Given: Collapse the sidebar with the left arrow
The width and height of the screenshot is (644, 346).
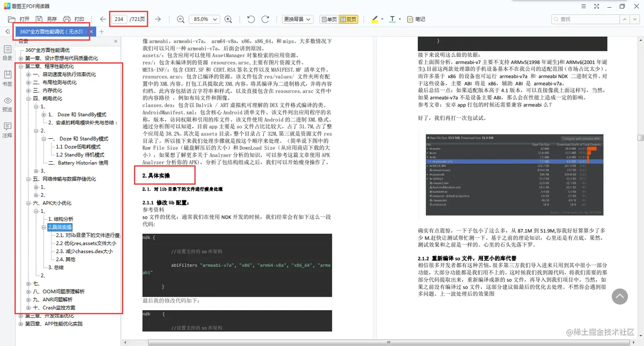Looking at the screenshot, I should click(x=7, y=31).
